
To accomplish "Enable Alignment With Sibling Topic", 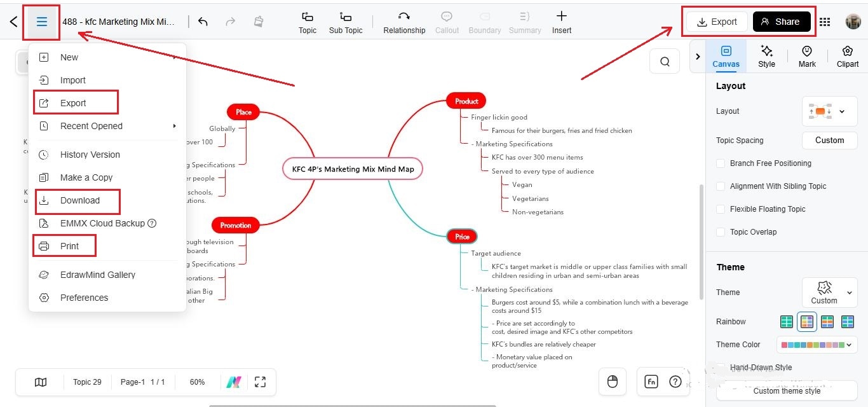I will pos(721,186).
